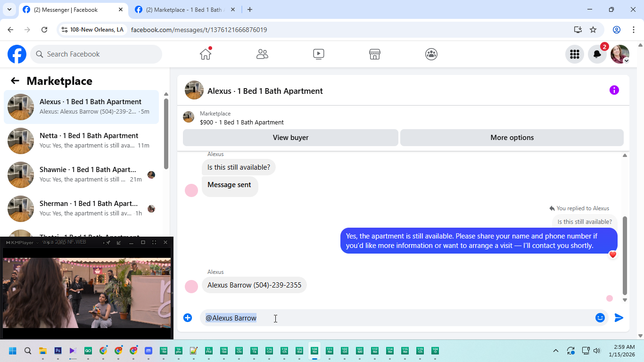644x362 pixels.
Task: Switch to the 109-Ne taskbar profile
Action: [x=164, y=351]
